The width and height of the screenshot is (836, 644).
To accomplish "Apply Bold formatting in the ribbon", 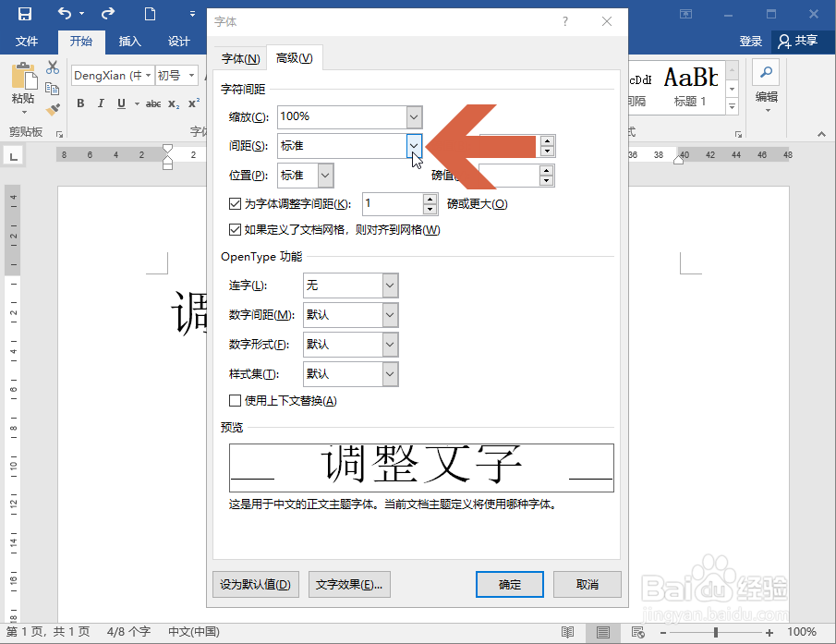I will point(79,103).
